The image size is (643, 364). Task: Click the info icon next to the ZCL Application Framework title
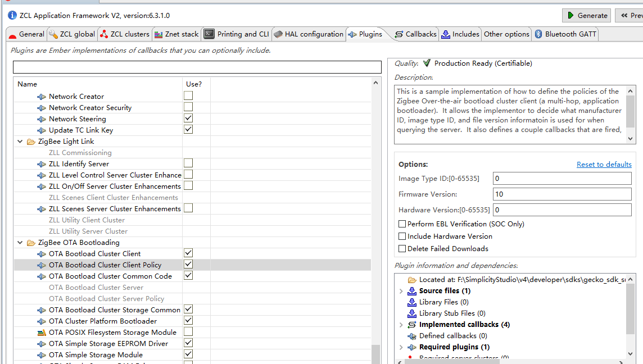coord(12,15)
